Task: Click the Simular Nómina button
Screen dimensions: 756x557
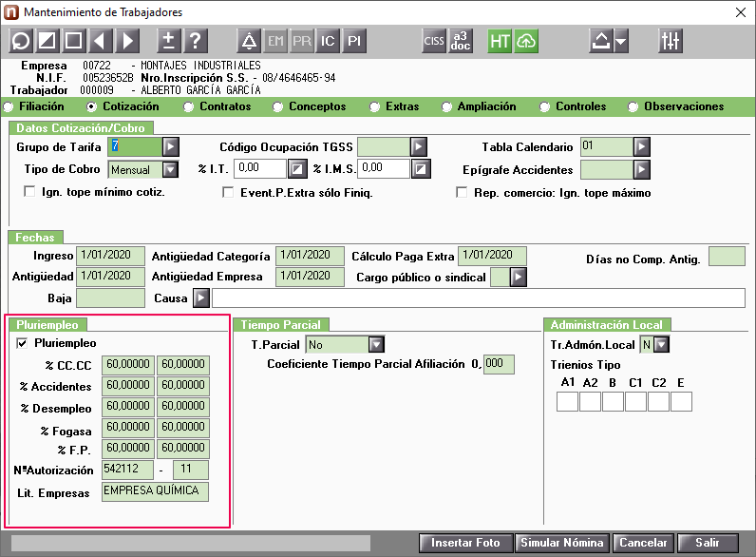Action: pos(562,543)
